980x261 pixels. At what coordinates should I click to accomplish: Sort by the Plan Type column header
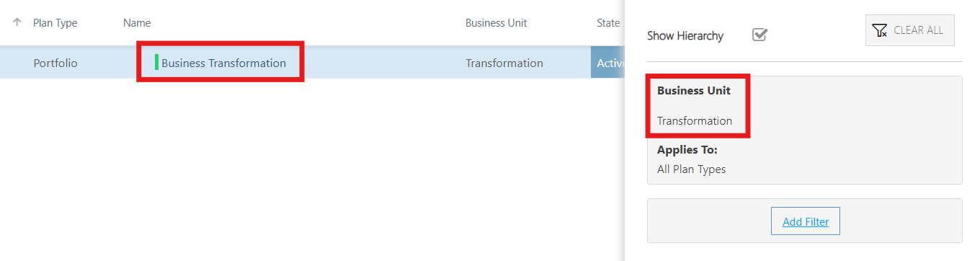tap(55, 23)
